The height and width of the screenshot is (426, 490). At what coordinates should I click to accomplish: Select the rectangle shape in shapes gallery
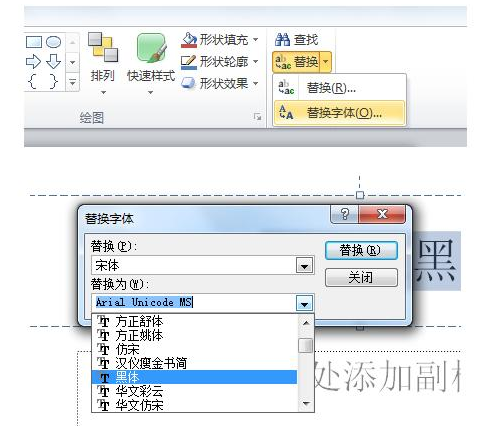[x=34, y=42]
